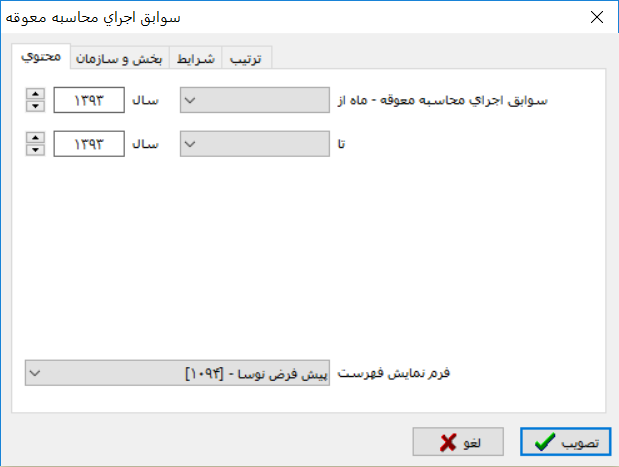Click the chevron of پیش فرض نوسا list form combo
Screen dimensions: 619x467
point(35,373)
